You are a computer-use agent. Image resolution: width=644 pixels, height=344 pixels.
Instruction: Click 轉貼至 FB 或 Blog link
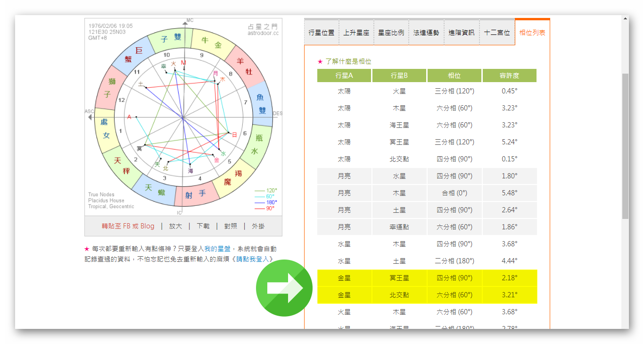pos(128,226)
